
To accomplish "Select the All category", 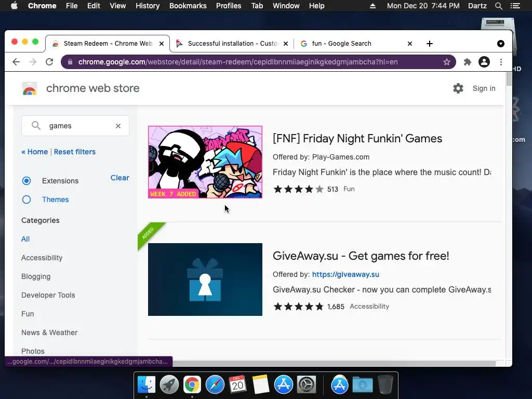I will [x=25, y=239].
